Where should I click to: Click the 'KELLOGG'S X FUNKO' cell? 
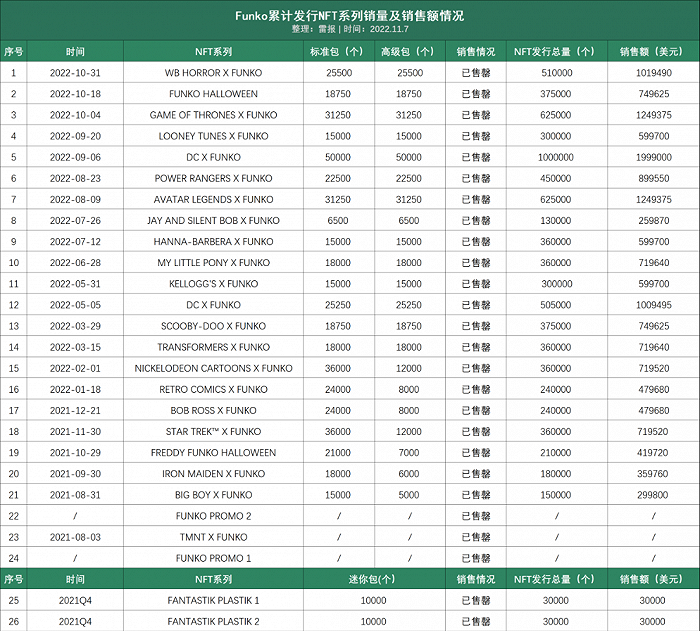(213, 284)
